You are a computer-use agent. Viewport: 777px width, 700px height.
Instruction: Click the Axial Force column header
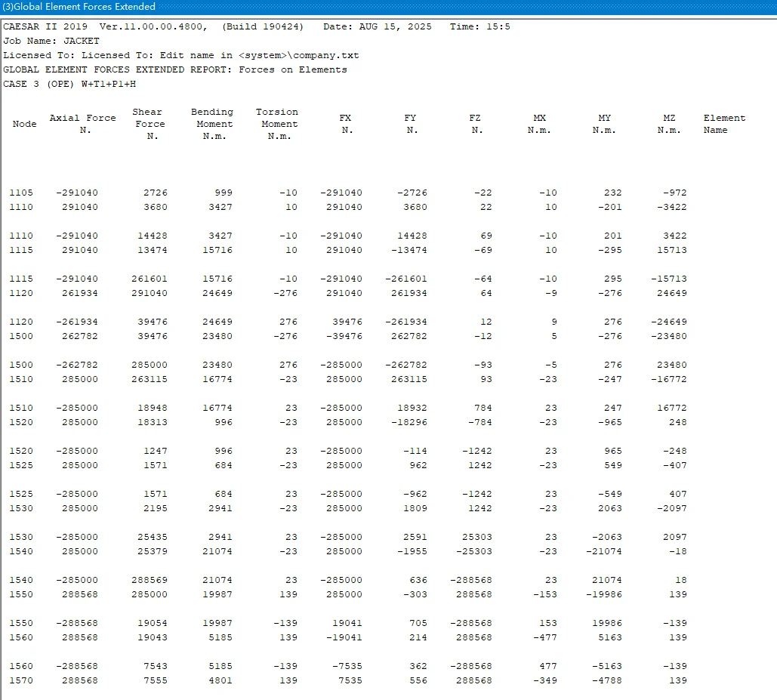click(83, 124)
